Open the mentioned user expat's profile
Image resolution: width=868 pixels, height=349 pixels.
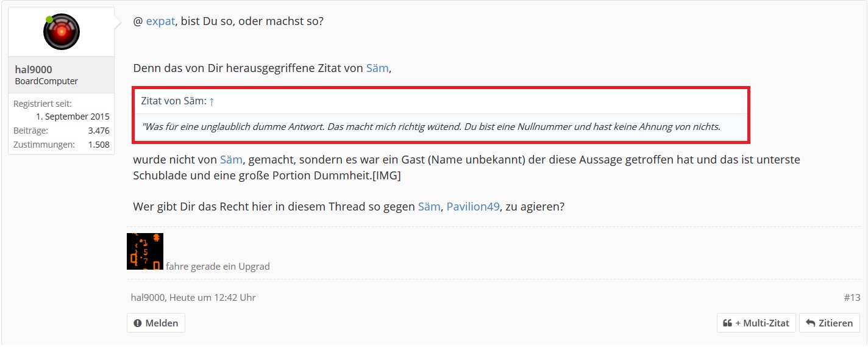click(160, 21)
